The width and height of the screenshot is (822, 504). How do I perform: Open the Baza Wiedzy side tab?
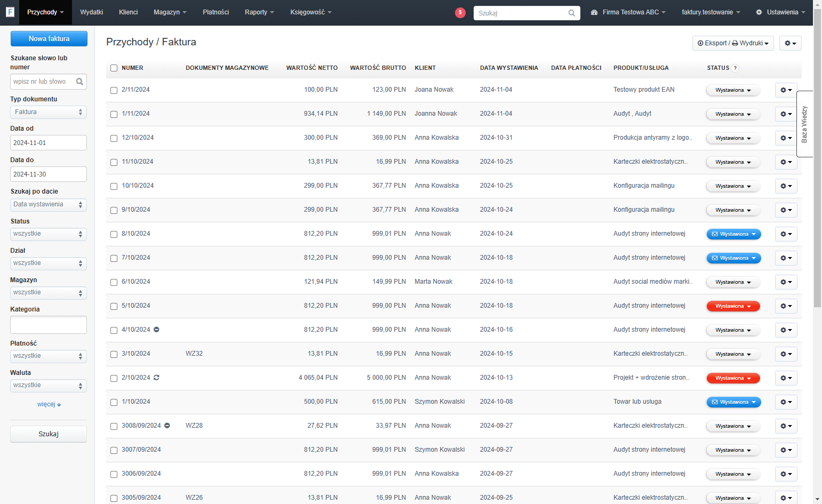(x=804, y=124)
